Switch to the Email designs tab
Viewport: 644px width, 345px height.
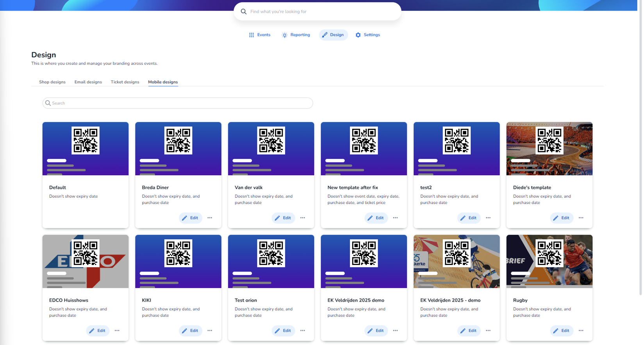(88, 82)
